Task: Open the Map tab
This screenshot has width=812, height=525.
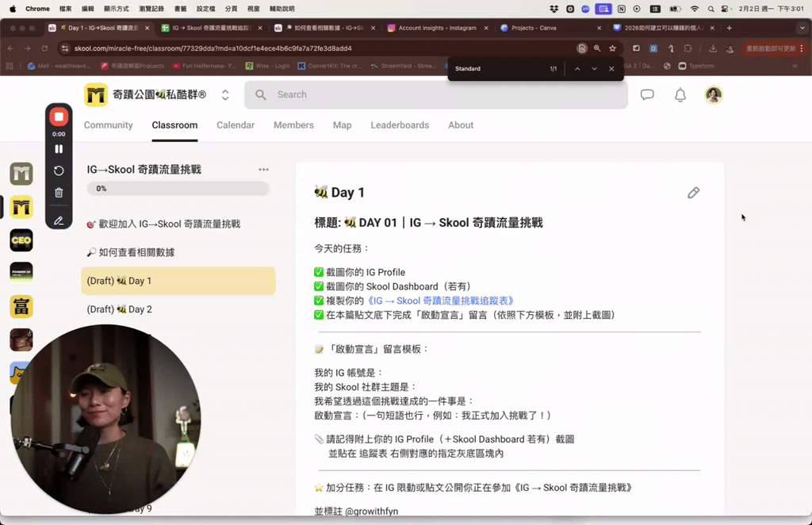Action: click(343, 125)
